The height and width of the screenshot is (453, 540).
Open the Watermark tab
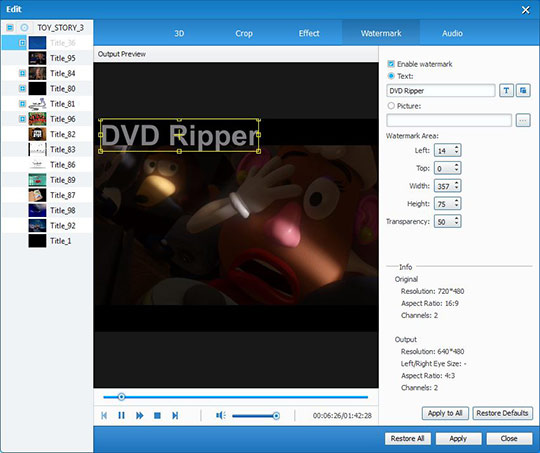point(381,33)
